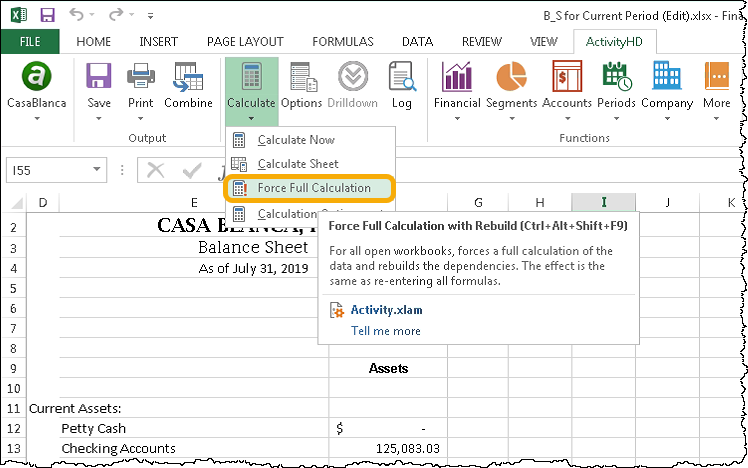
Task: Expand the Company dropdown arrow
Action: pyautogui.click(x=667, y=118)
